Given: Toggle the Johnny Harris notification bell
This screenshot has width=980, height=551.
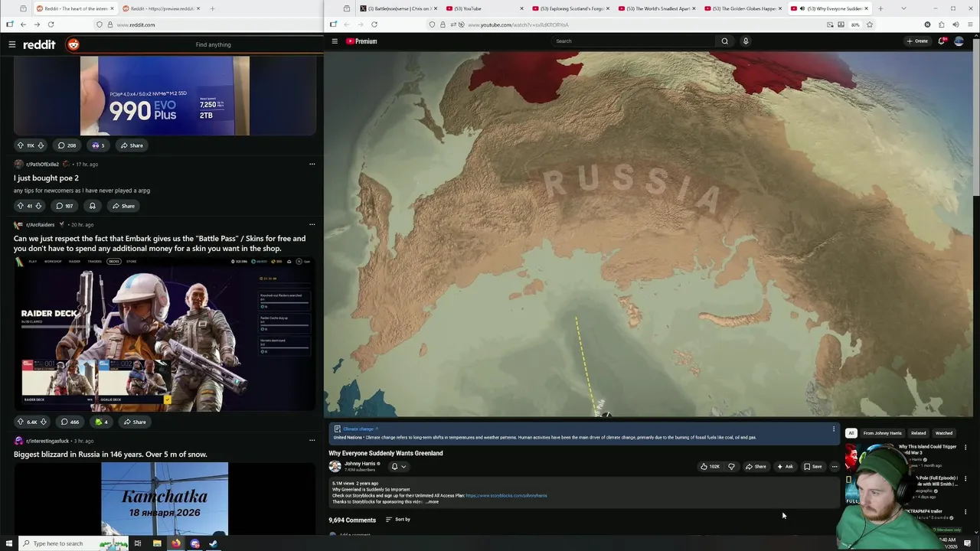Looking at the screenshot, I should coord(399,466).
